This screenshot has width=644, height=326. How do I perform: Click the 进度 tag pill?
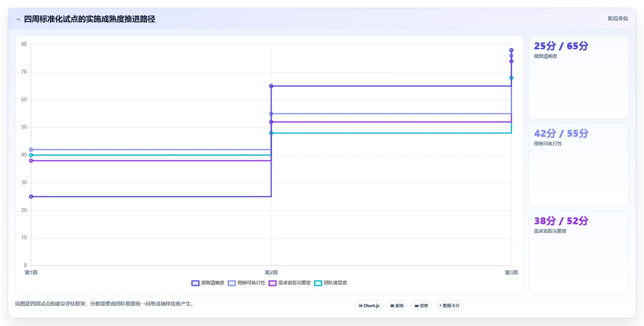421,306
